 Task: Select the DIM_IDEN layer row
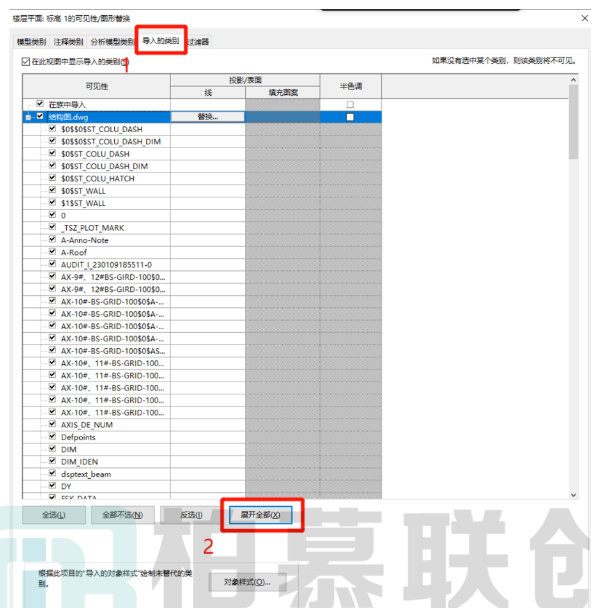pyautogui.click(x=79, y=462)
